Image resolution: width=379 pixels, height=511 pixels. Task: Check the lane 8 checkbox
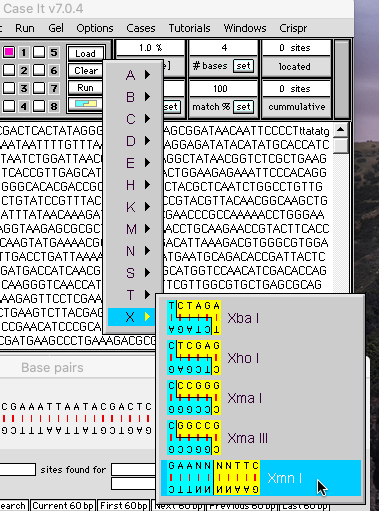tap(39, 106)
